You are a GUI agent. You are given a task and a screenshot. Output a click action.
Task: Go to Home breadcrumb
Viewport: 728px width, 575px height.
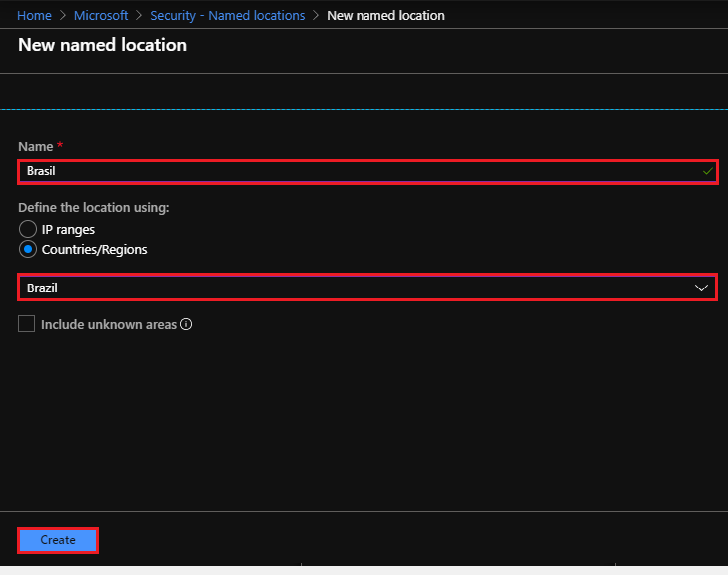click(x=34, y=15)
